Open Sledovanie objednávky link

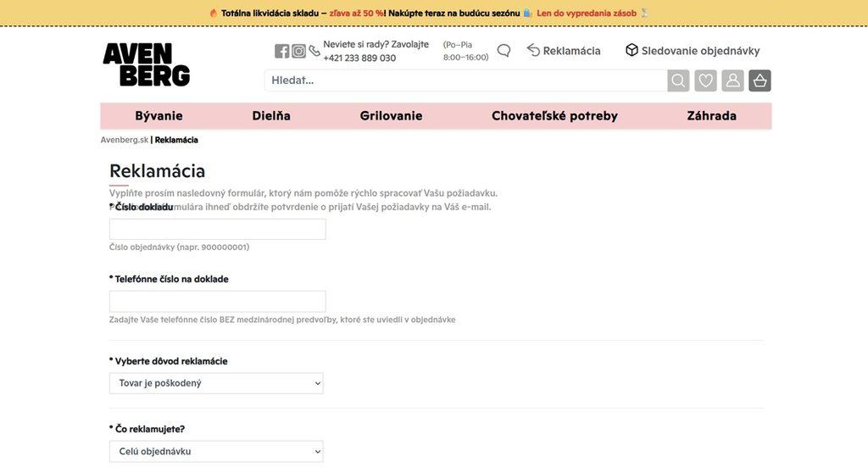coord(693,50)
